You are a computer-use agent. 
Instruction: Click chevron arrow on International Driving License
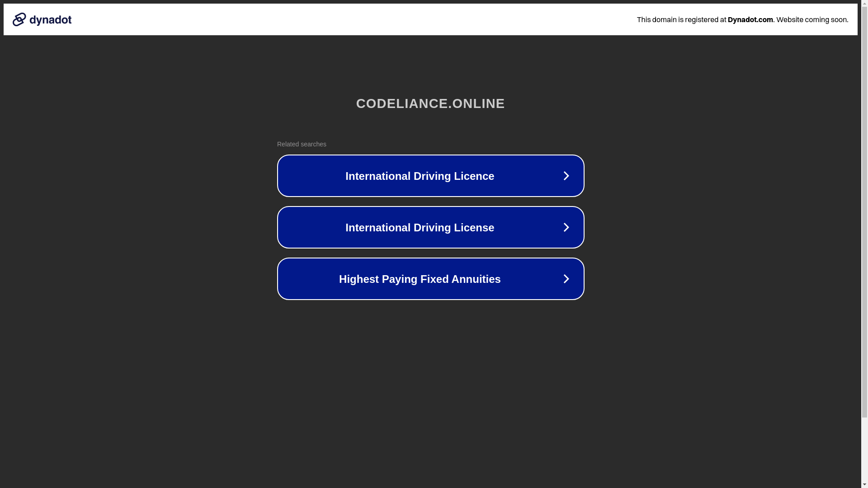tap(566, 227)
